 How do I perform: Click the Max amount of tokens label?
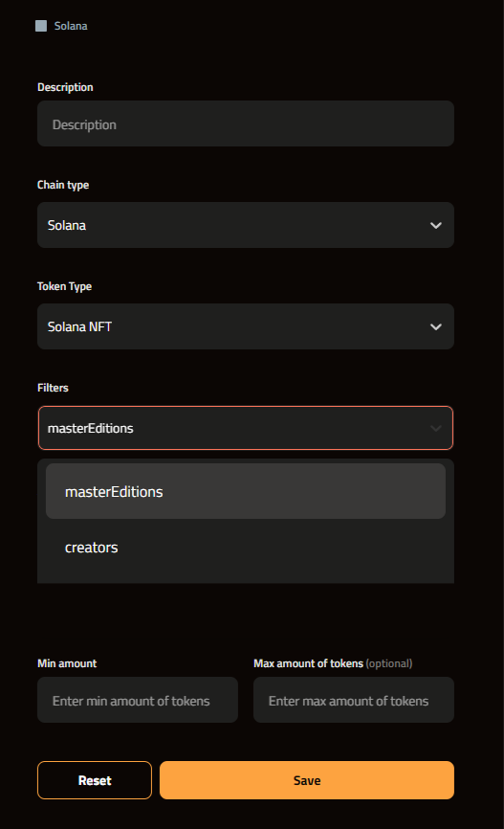pyautogui.click(x=309, y=663)
